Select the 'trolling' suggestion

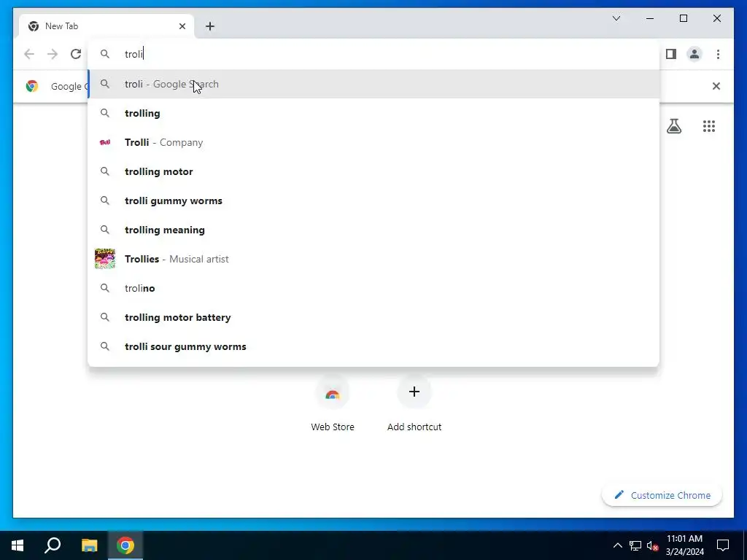point(373,113)
